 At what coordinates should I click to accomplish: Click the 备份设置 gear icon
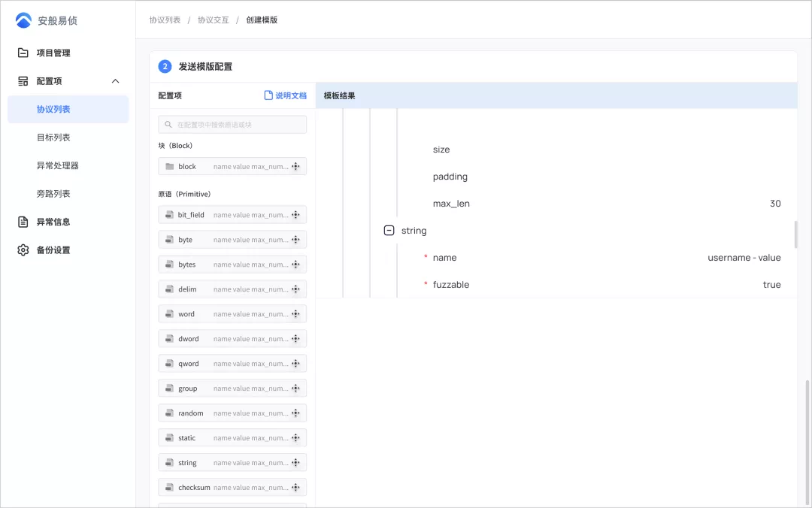pos(23,250)
